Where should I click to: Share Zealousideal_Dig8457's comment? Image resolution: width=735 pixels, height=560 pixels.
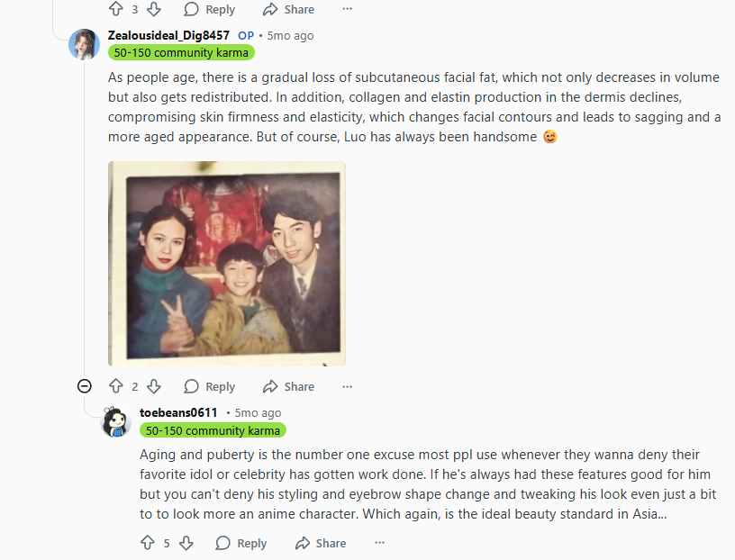[288, 386]
